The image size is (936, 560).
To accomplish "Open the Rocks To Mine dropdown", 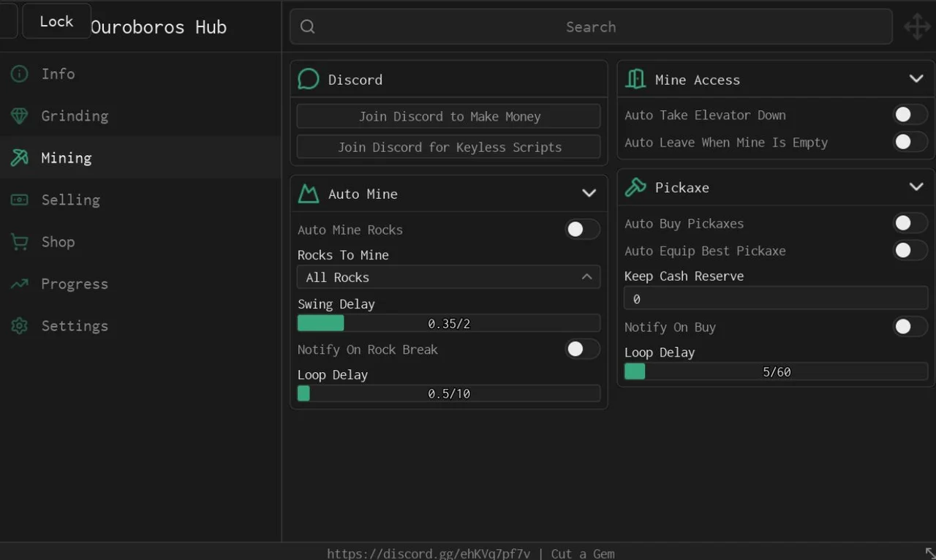I will pos(448,277).
